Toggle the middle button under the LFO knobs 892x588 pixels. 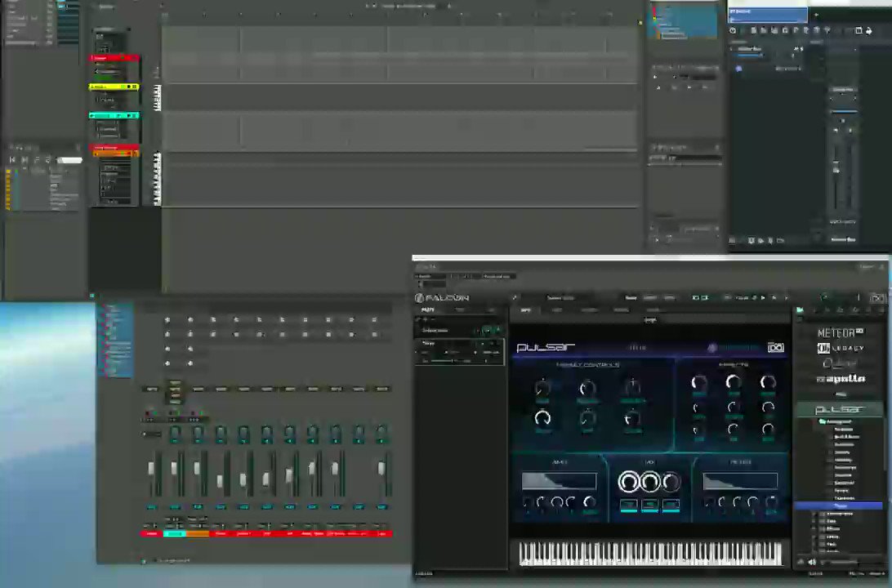coord(649,505)
